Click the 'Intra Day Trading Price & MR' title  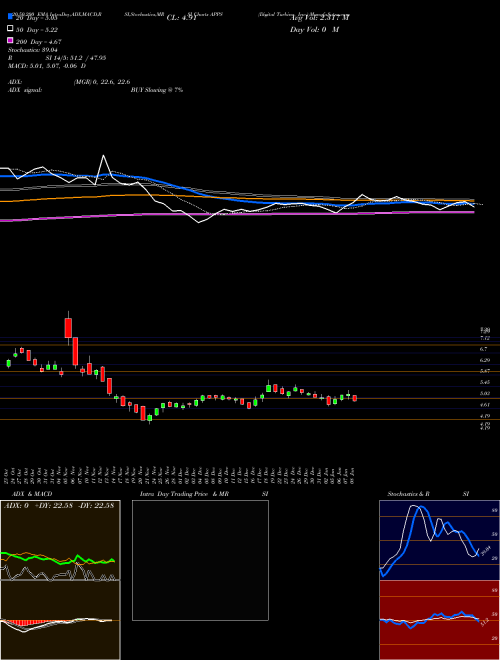coord(184,494)
